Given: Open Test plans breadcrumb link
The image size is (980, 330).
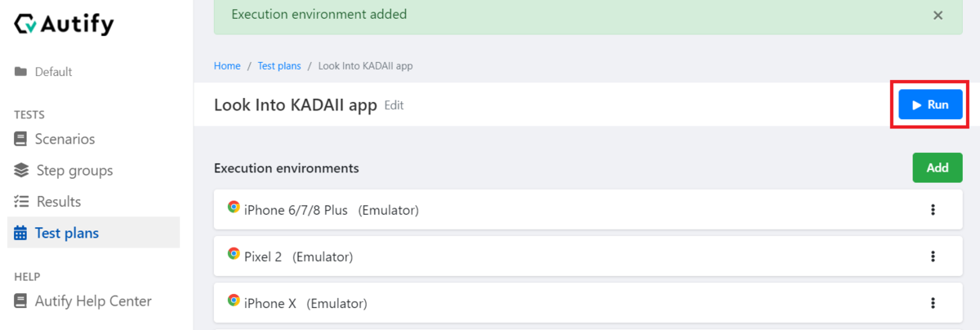Looking at the screenshot, I should click(279, 65).
